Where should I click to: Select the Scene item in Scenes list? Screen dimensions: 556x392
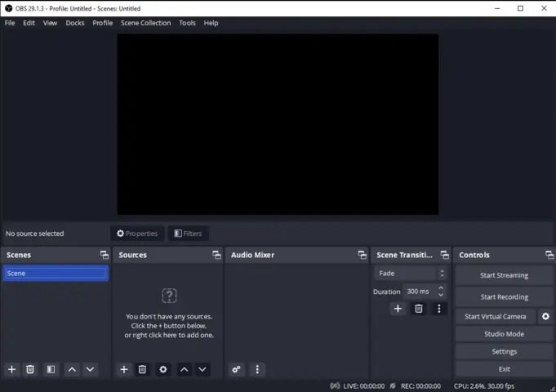(56, 273)
